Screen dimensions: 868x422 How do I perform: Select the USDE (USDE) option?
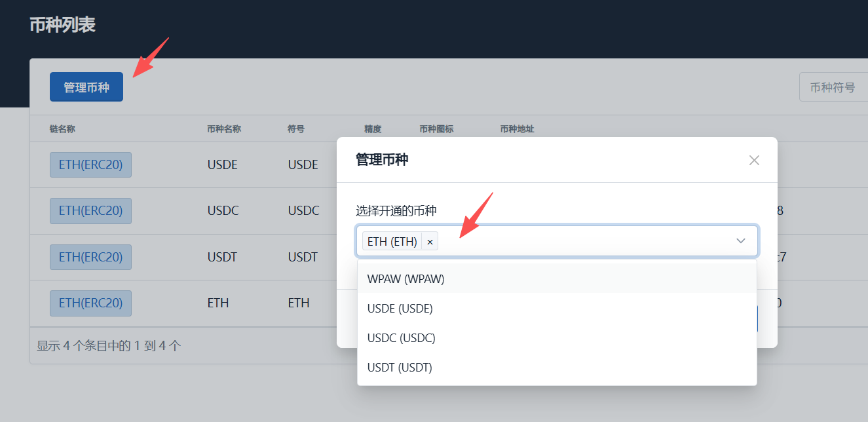click(x=400, y=308)
